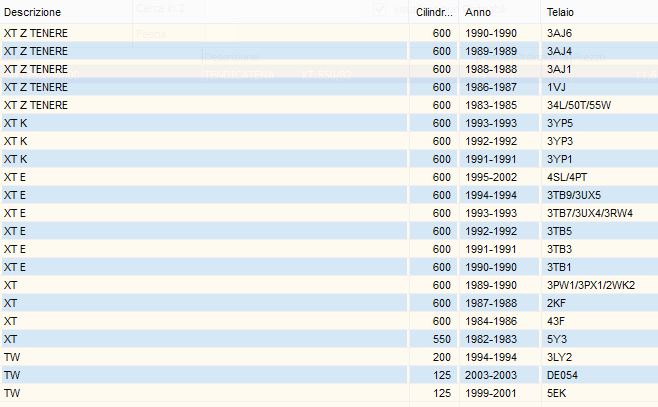Screen dimensions: 658x407
Task: Click the year 1992-1992 in XT K row
Action: tap(491, 141)
